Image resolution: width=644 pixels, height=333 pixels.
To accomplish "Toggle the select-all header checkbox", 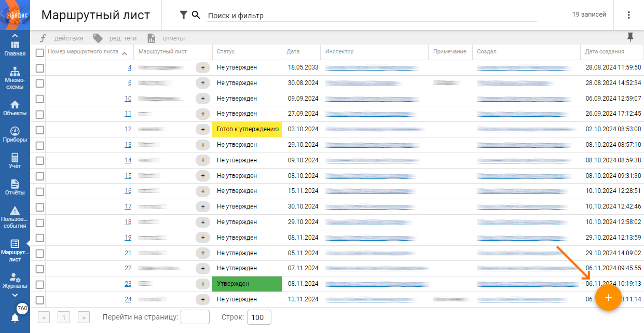I will click(39, 52).
